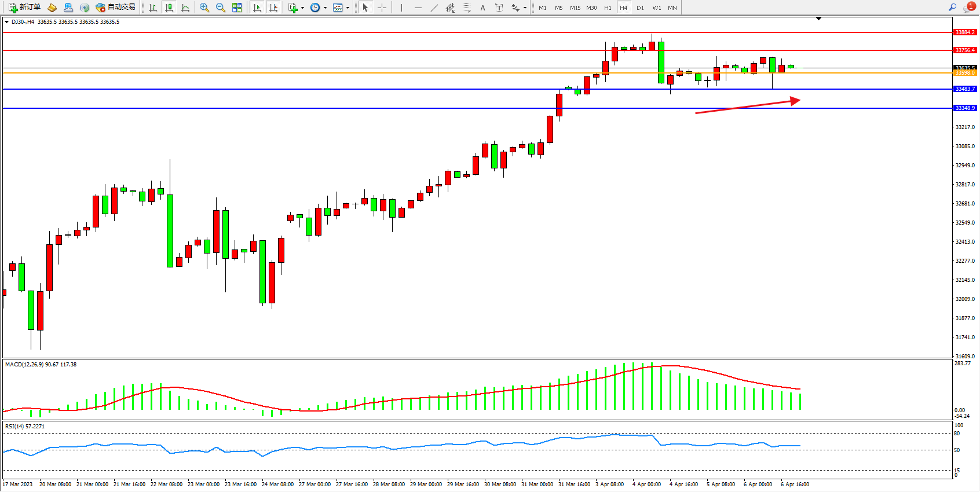Enable line chart display mode
980x492 pixels.
coord(185,8)
